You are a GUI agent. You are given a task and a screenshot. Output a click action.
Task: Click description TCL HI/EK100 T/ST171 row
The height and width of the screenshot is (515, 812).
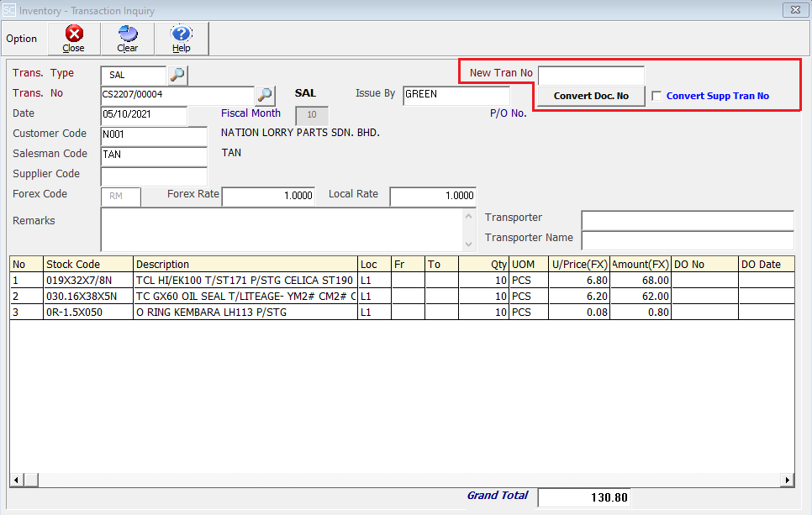click(245, 281)
